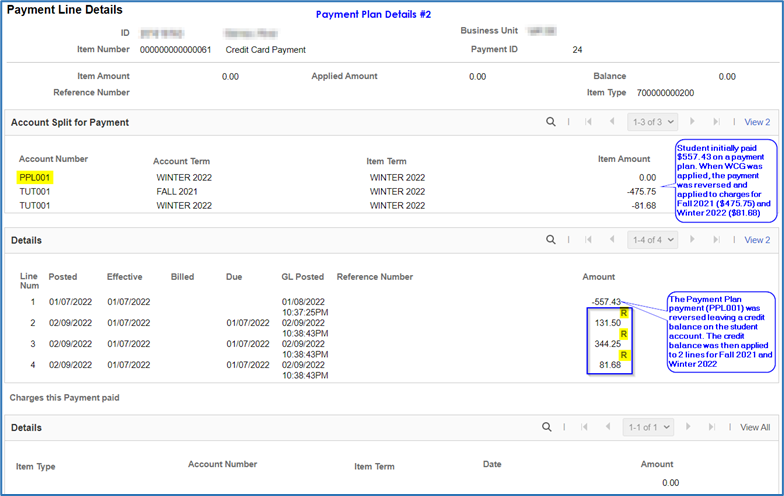Click search icon in payment Details grid

tap(550, 240)
